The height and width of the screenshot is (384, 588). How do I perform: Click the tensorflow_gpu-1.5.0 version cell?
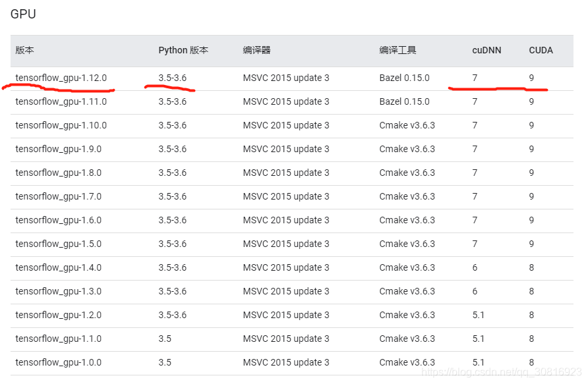[x=59, y=244]
